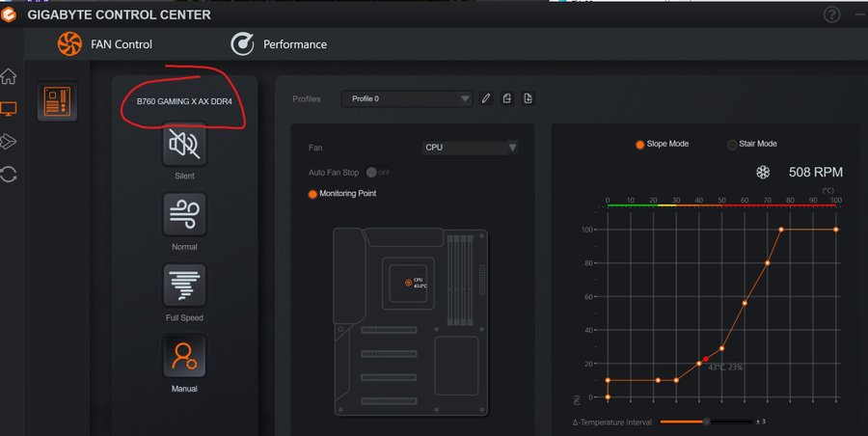This screenshot has width=868, height=436.
Task: Enable Slope Mode
Action: point(640,144)
